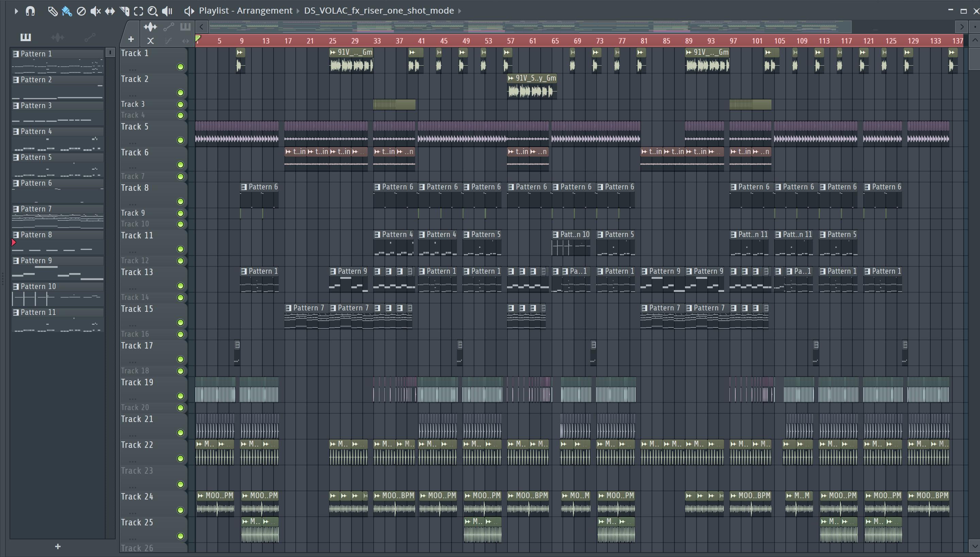Toggle Track 25 mute LED
Screen dimensions: 980x557
coord(180,536)
